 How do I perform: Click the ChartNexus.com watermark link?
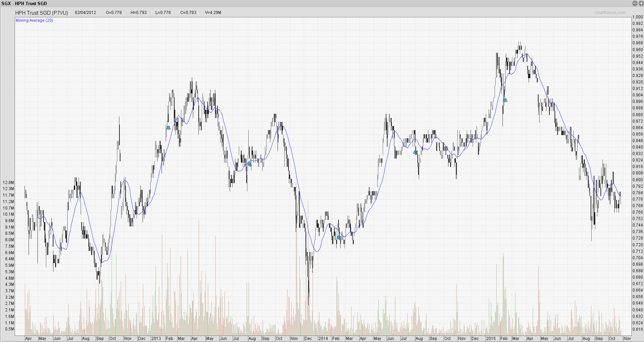[610, 13]
